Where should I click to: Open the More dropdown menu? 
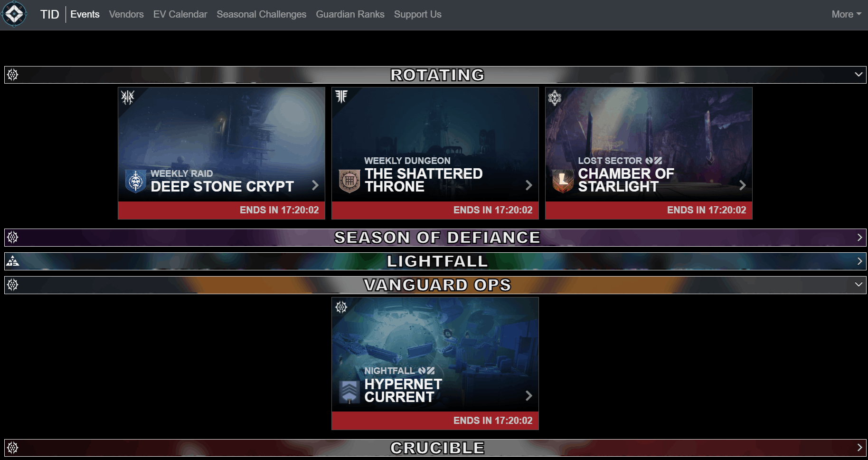click(846, 14)
